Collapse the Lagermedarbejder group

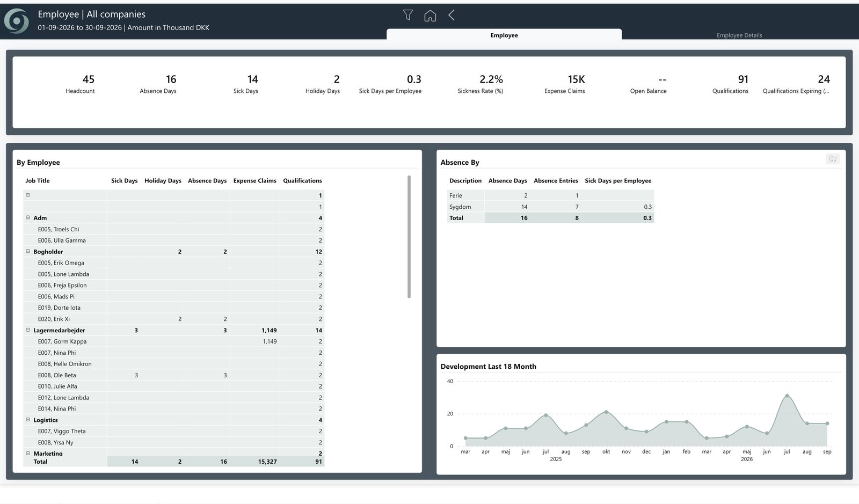pyautogui.click(x=28, y=330)
